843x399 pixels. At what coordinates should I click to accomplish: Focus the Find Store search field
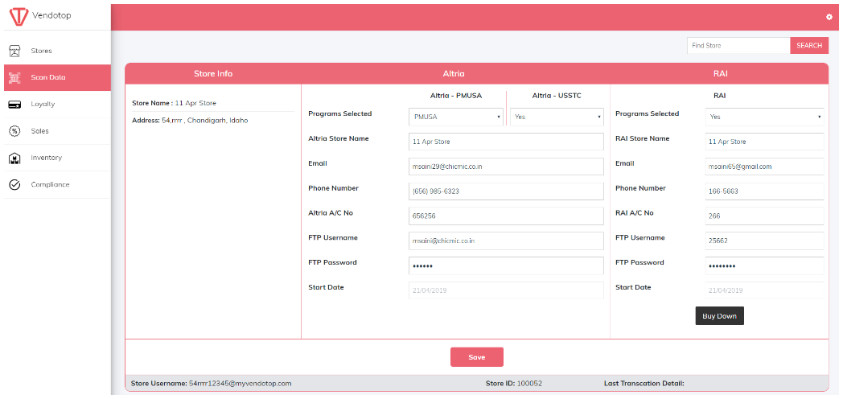coord(739,46)
